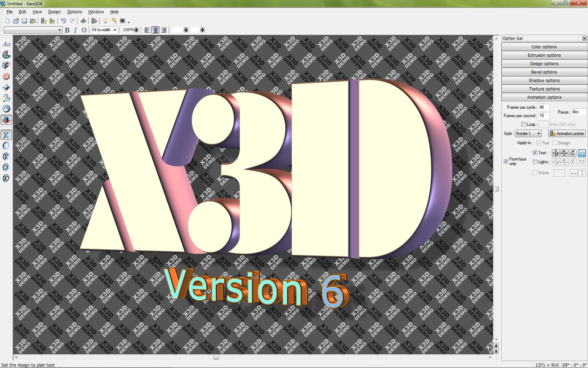Click the Pause 0cs field
588x368 pixels.
(579, 112)
